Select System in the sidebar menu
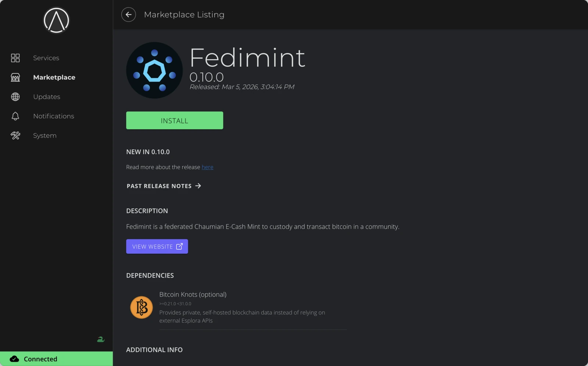The height and width of the screenshot is (366, 588). [x=44, y=135]
